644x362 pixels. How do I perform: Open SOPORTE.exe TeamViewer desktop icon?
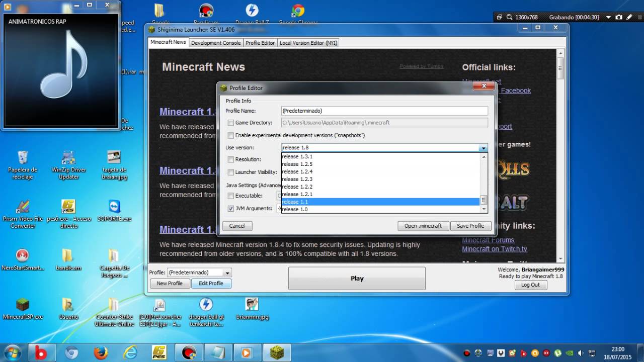point(114,211)
